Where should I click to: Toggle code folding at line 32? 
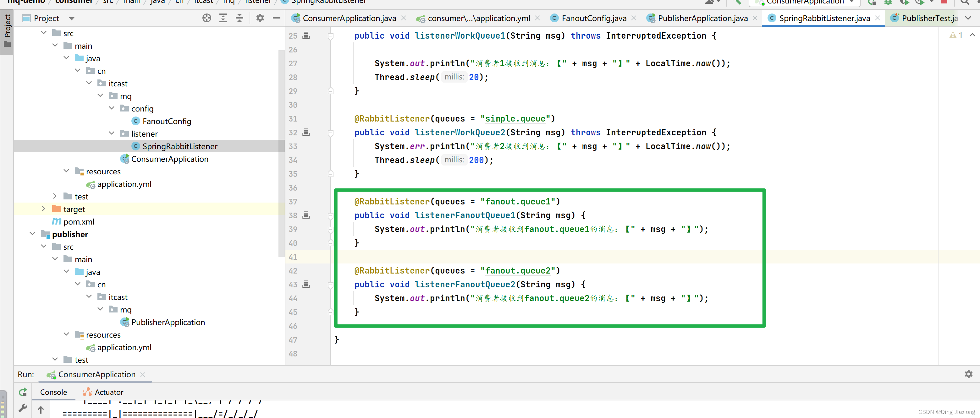pyautogui.click(x=331, y=133)
